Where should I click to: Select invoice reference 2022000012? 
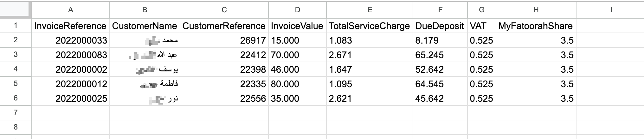(x=71, y=84)
